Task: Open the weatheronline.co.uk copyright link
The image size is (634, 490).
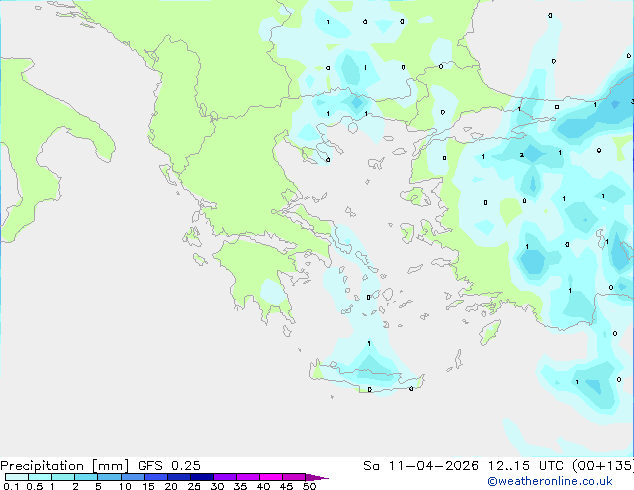Action: coord(550,481)
